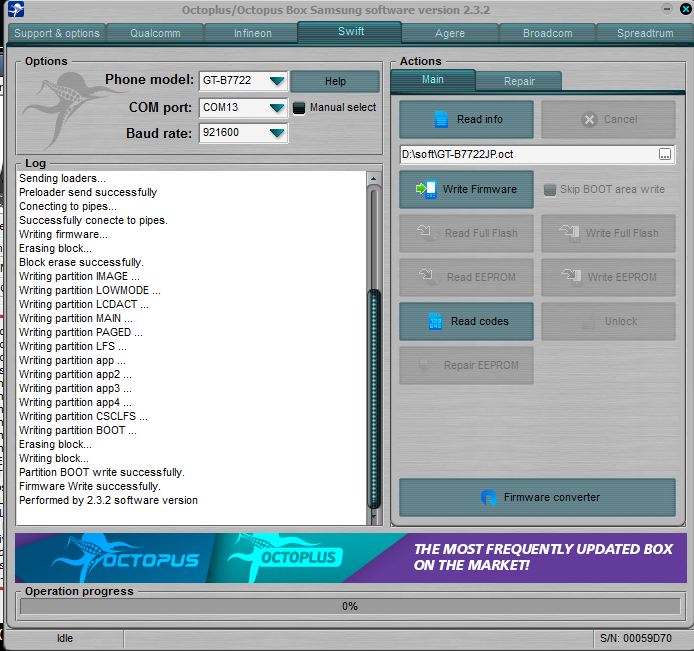Viewport: 694px width, 651px height.
Task: Click the firmware file path field
Action: (529, 154)
